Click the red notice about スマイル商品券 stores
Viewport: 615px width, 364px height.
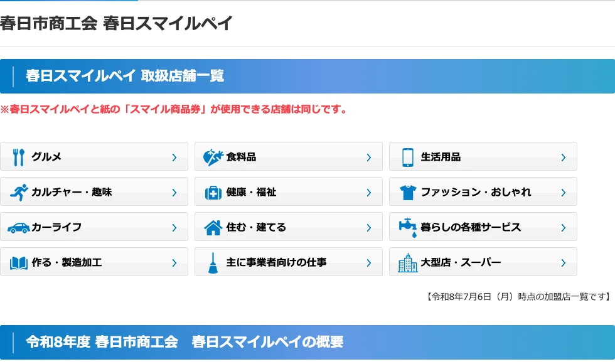click(x=174, y=109)
